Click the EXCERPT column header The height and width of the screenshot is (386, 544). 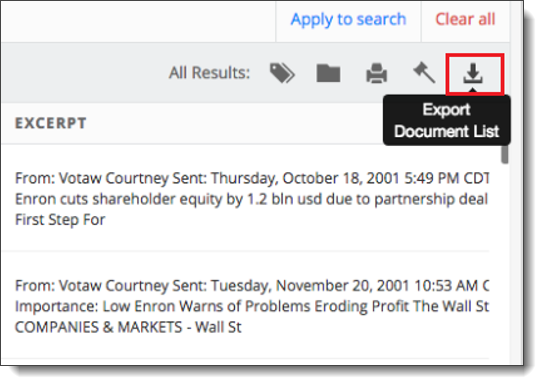pos(51,123)
